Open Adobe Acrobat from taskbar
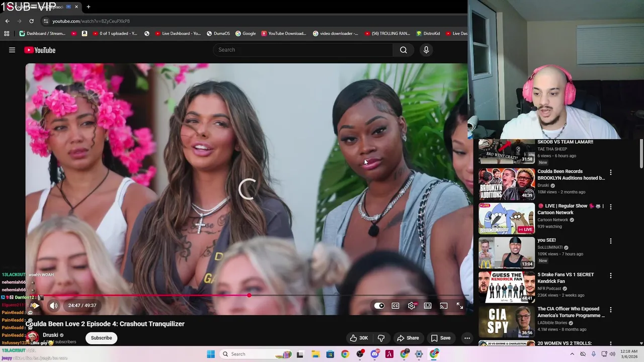This screenshot has height=362, width=644. tap(389, 354)
